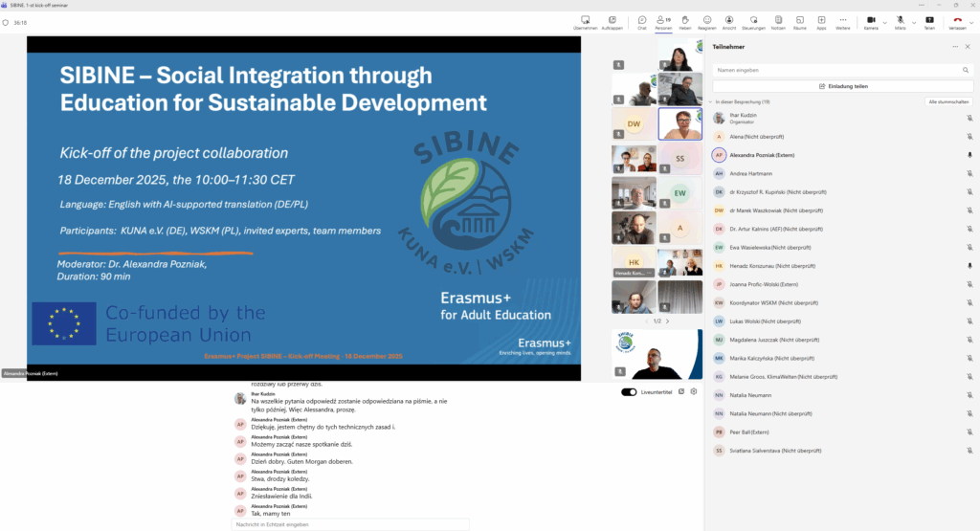Raise hand with the Heben icon
This screenshot has width=980, height=531.
pos(685,21)
